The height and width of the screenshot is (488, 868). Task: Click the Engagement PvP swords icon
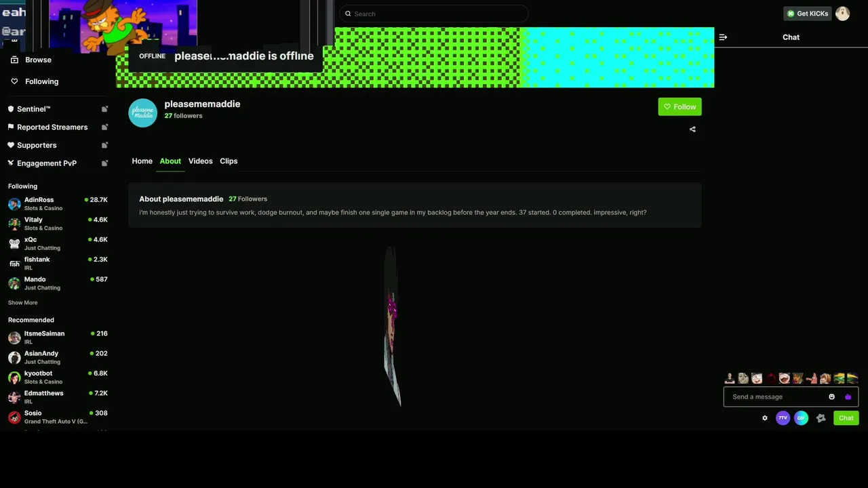[11, 163]
